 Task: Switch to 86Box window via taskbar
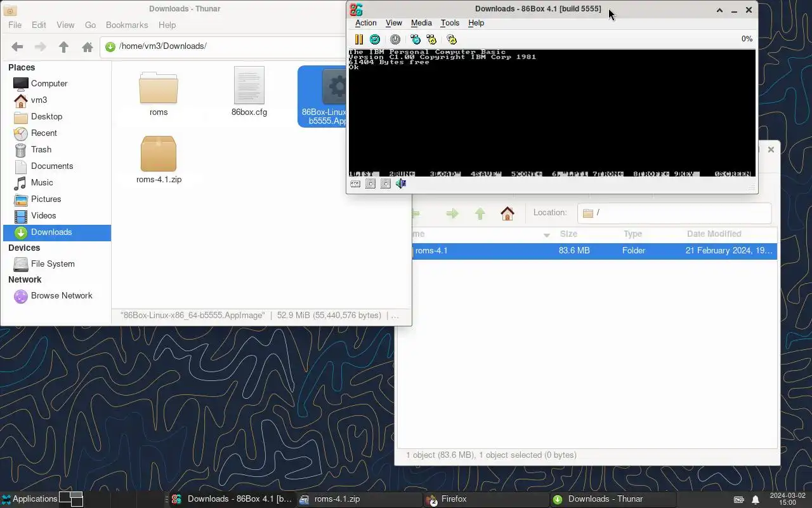click(x=232, y=499)
